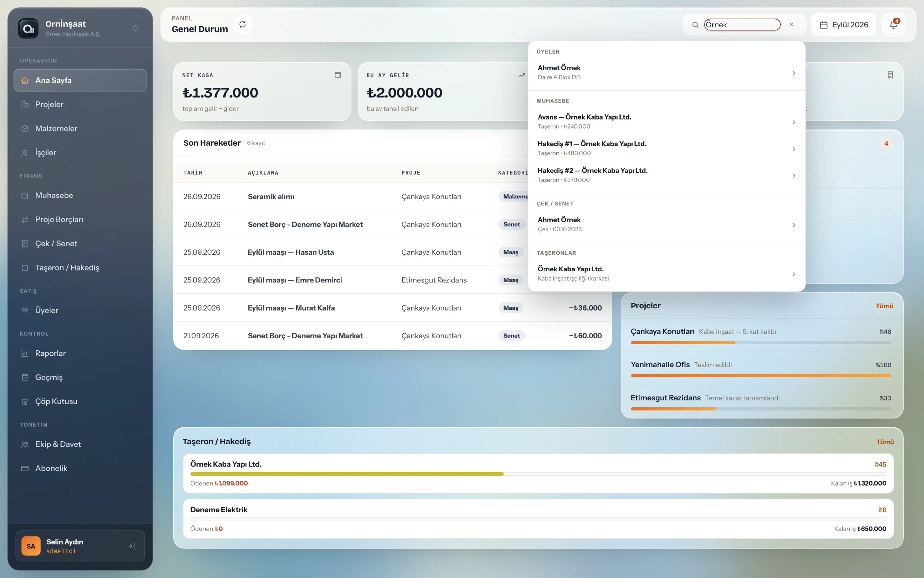924x578 pixels.
Task: Clear the search field with the X
Action: (791, 25)
